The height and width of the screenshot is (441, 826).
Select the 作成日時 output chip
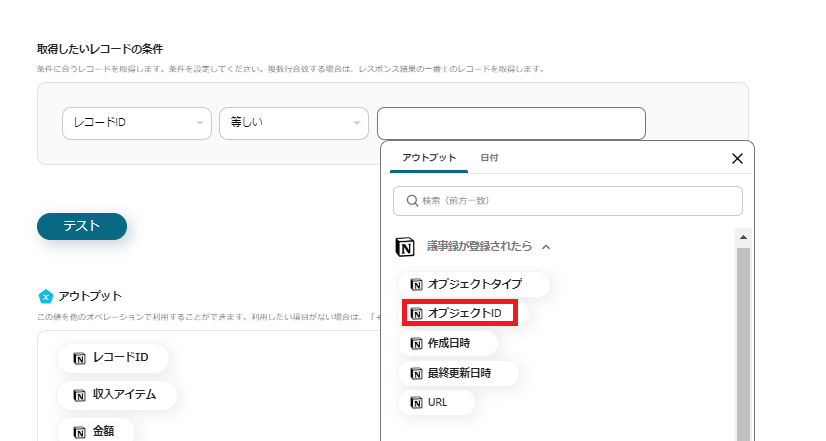pos(448,344)
